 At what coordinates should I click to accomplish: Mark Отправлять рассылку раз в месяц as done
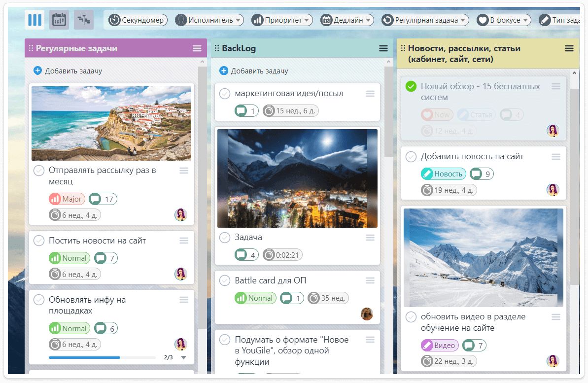click(x=39, y=171)
